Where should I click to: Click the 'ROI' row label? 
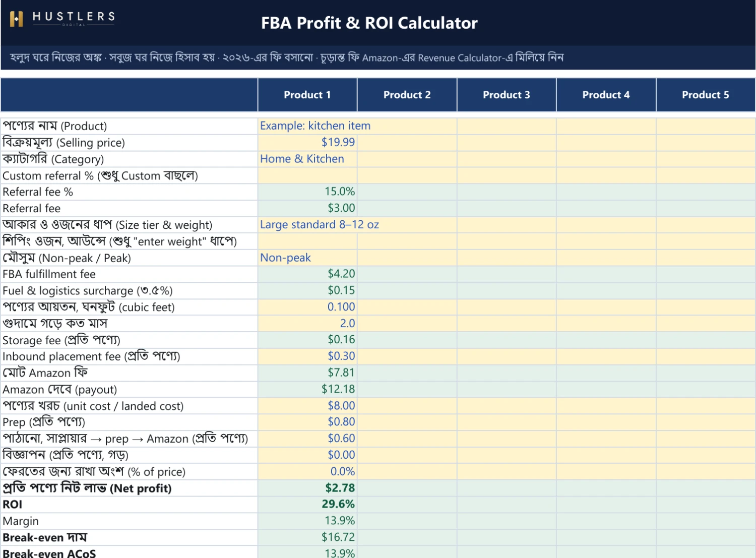tap(13, 505)
